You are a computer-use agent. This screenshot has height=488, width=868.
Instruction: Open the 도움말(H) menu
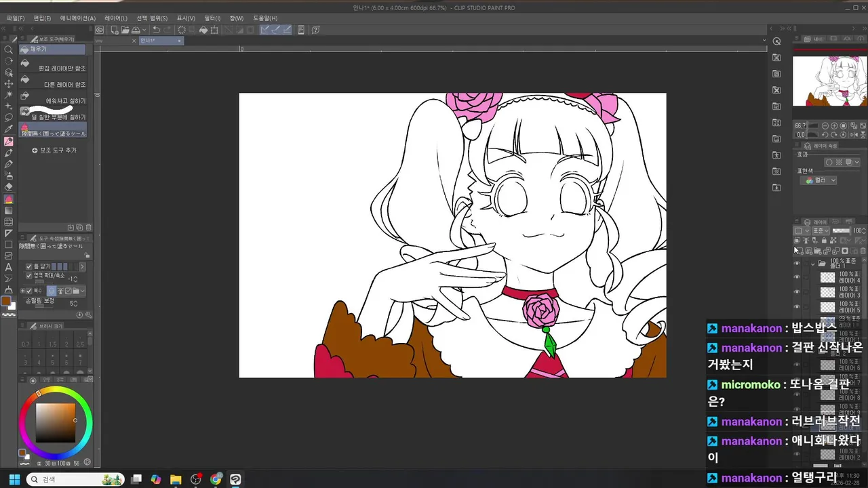(x=265, y=18)
